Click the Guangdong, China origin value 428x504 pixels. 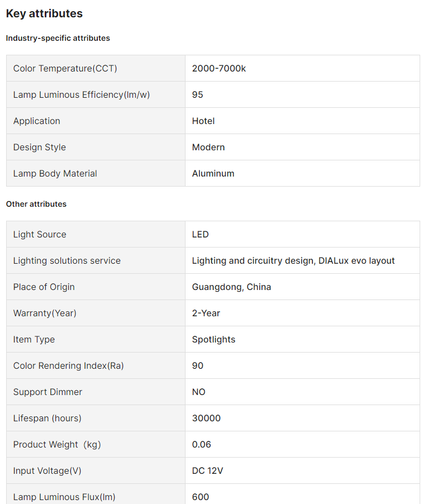point(231,287)
